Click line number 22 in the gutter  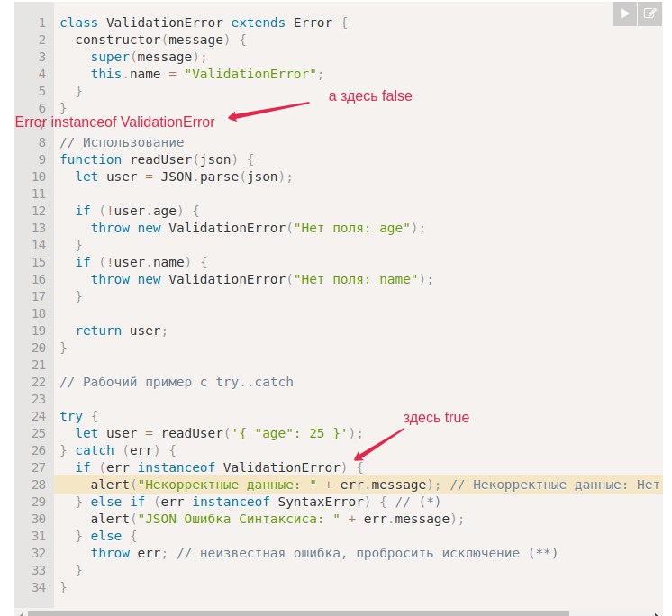click(39, 382)
